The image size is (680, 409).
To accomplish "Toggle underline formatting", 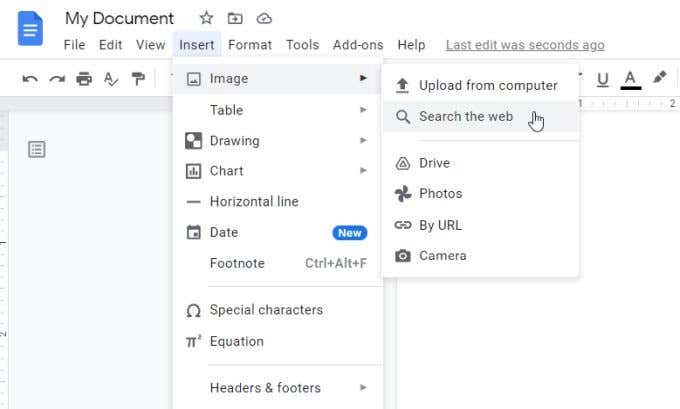I will (603, 79).
